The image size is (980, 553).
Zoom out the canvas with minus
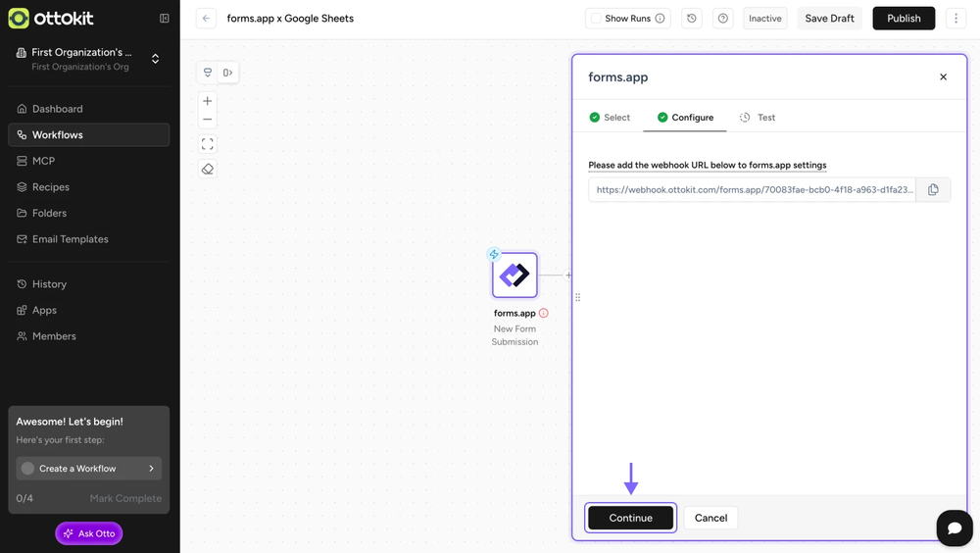208,120
